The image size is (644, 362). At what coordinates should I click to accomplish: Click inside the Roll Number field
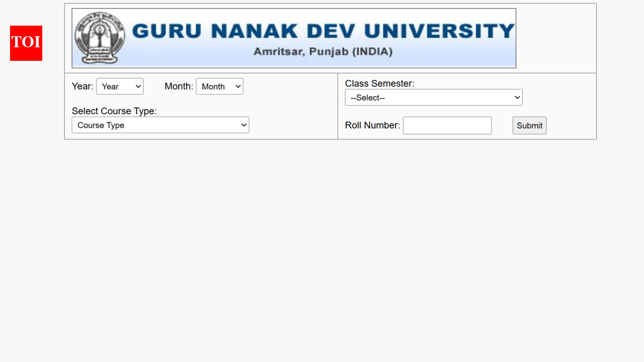coord(447,125)
